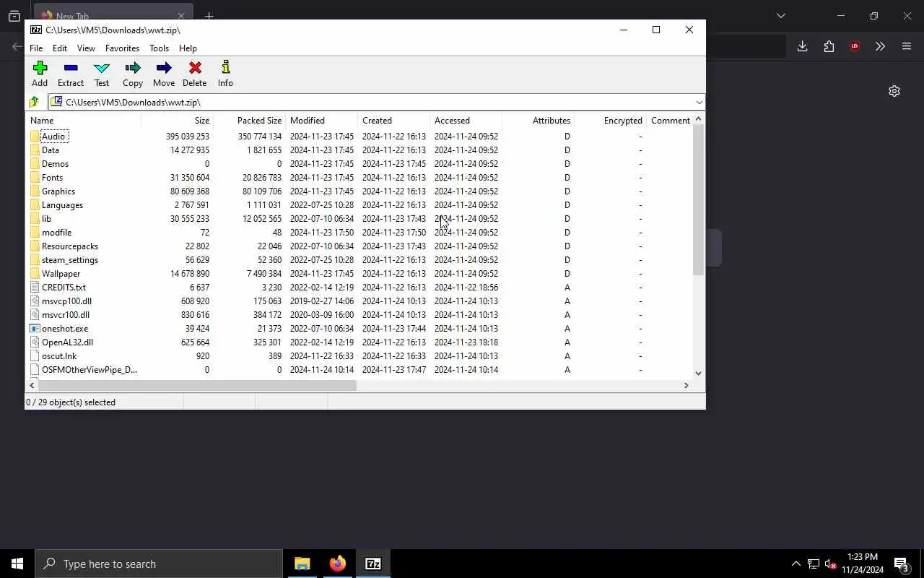Go up one folder level icon

(x=34, y=102)
